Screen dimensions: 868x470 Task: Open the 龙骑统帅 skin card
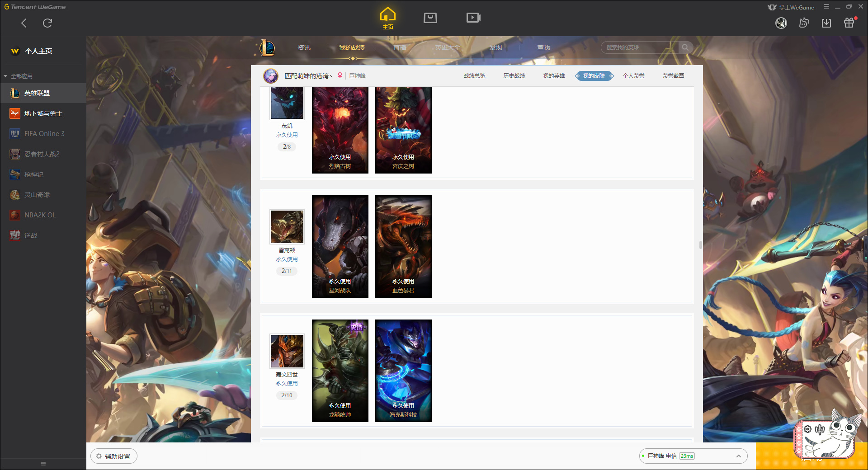(x=340, y=371)
